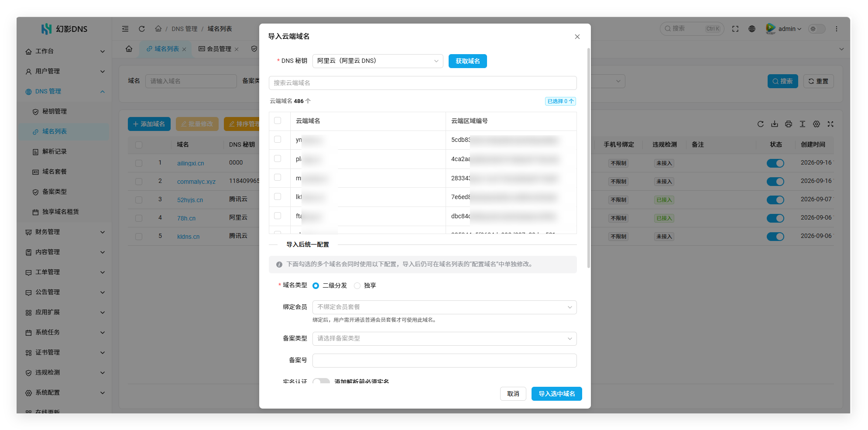Open the ailingxi.cn domain link

click(191, 163)
